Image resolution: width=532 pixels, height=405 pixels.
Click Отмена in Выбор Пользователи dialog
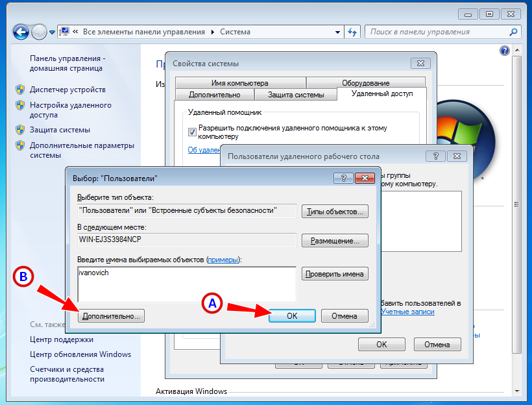tap(345, 316)
